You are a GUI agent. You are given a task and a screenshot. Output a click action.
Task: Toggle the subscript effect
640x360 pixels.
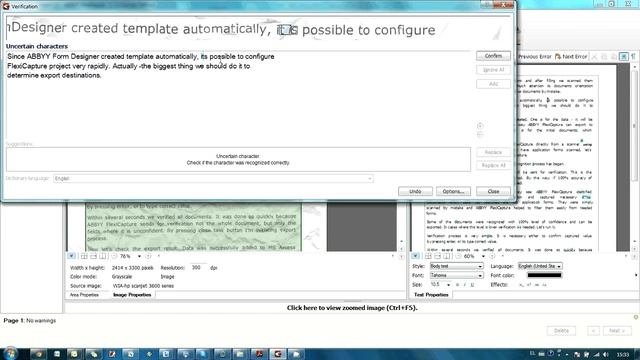(x=522, y=285)
